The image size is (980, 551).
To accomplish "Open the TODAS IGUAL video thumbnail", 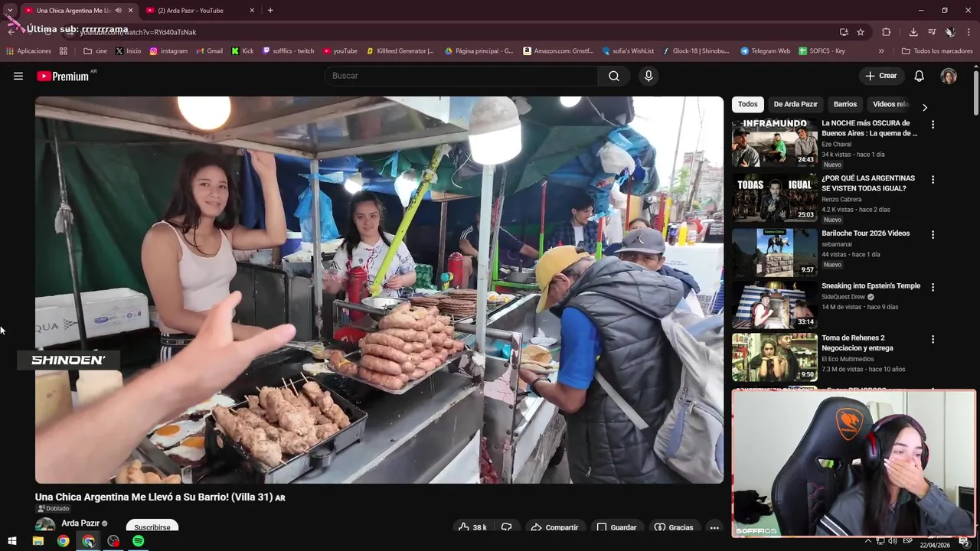I will (774, 197).
